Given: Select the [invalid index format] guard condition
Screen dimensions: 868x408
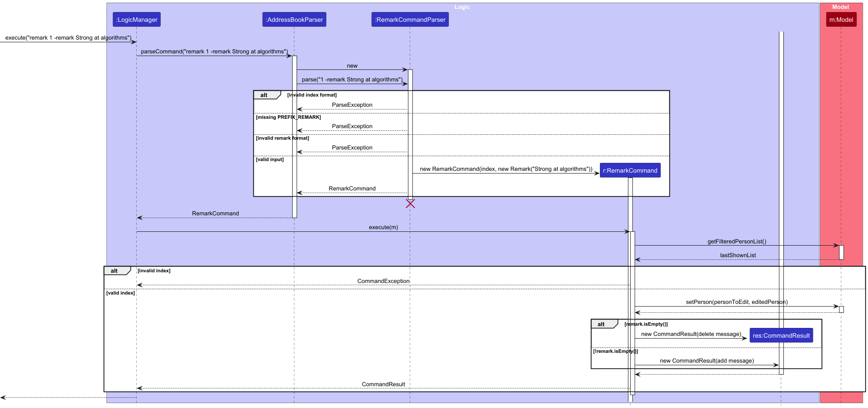Looking at the screenshot, I should tap(312, 95).
